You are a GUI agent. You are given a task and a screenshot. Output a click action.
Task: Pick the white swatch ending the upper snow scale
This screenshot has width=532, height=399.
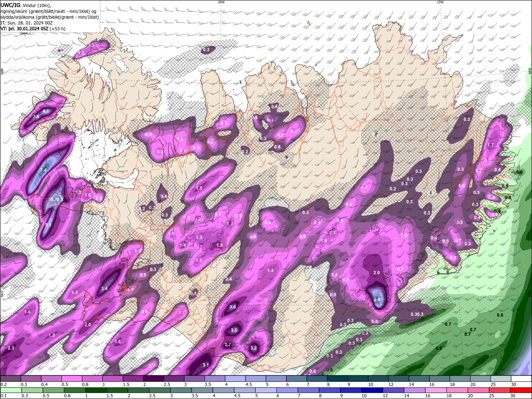pos(521,379)
